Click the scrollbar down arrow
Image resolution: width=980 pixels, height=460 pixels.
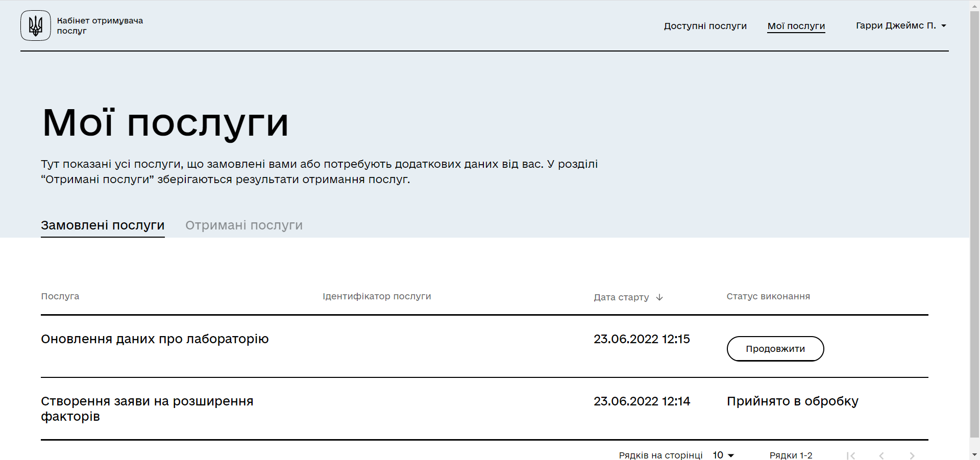pos(974,454)
